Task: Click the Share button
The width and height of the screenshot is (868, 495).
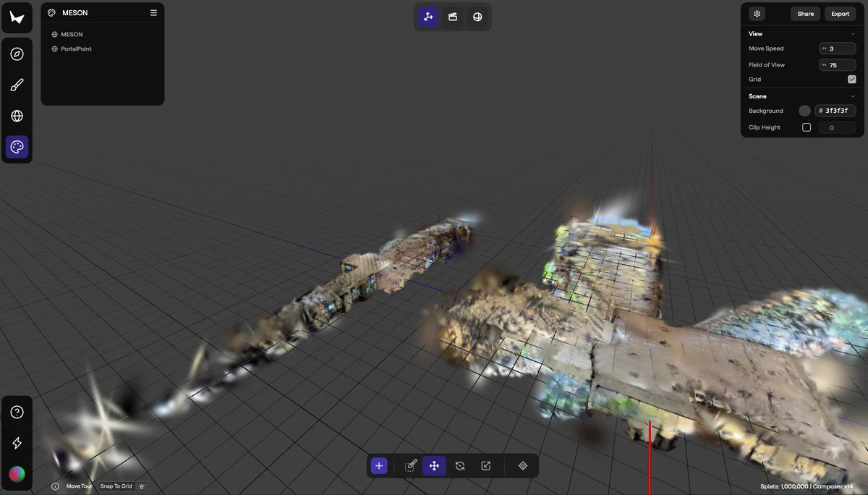Action: coord(806,14)
